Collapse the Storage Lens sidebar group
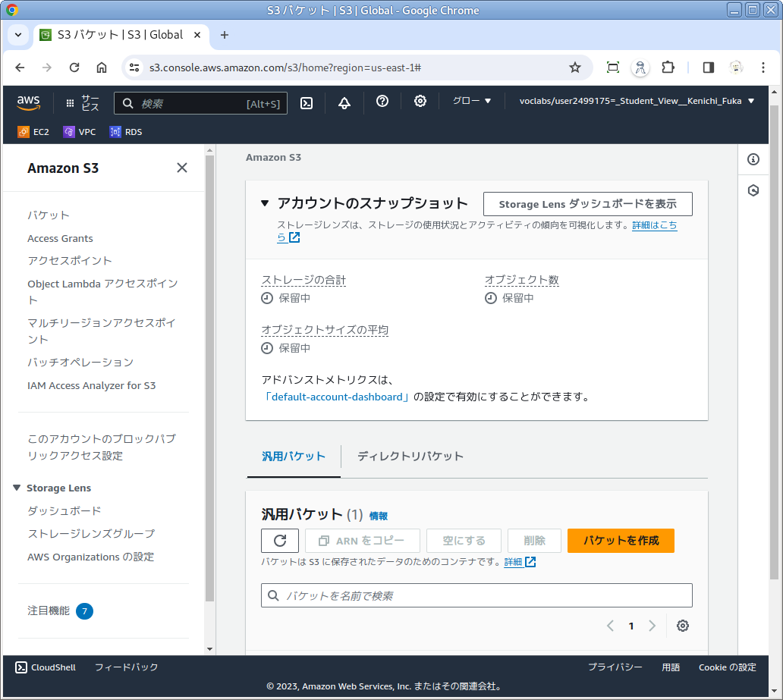Screen dimensions: 783x700 (17, 488)
